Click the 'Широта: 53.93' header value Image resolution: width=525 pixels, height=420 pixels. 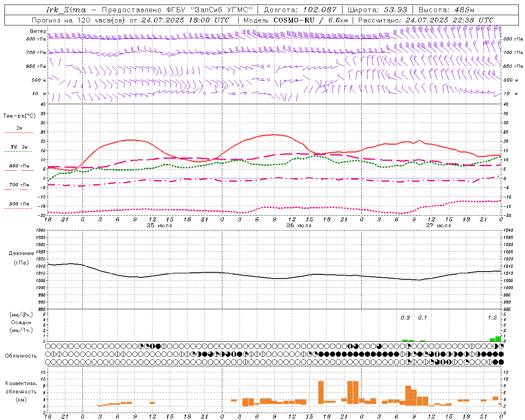[377, 10]
